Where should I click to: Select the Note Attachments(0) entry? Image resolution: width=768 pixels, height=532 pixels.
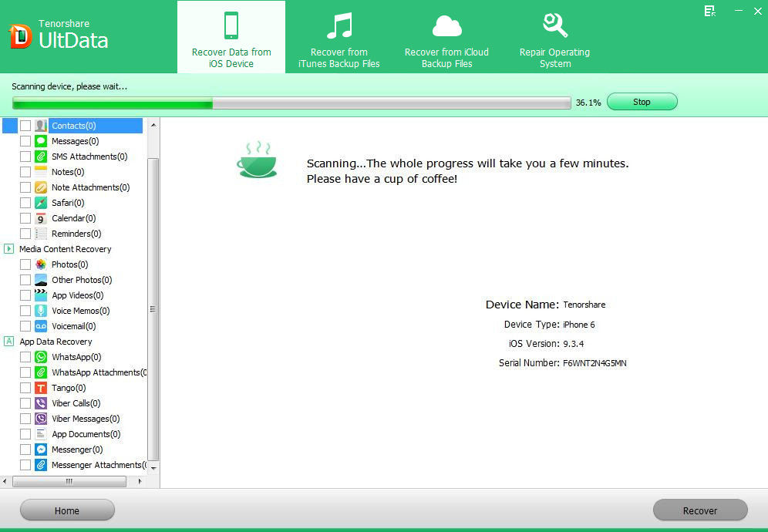click(x=91, y=187)
